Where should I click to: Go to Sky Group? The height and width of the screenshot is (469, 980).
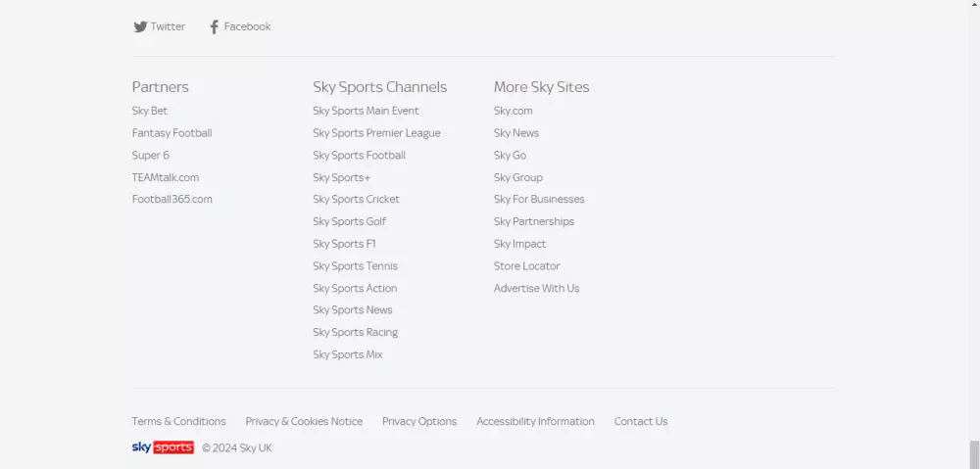pyautogui.click(x=518, y=177)
